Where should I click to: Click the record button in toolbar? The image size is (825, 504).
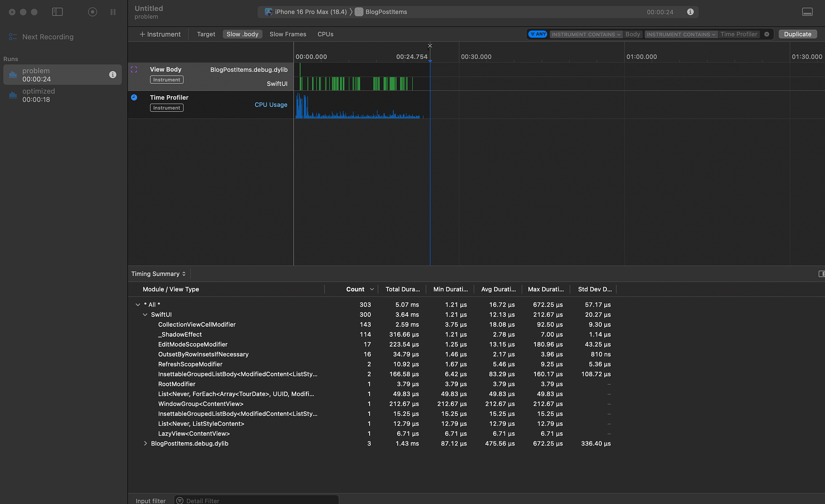[92, 12]
